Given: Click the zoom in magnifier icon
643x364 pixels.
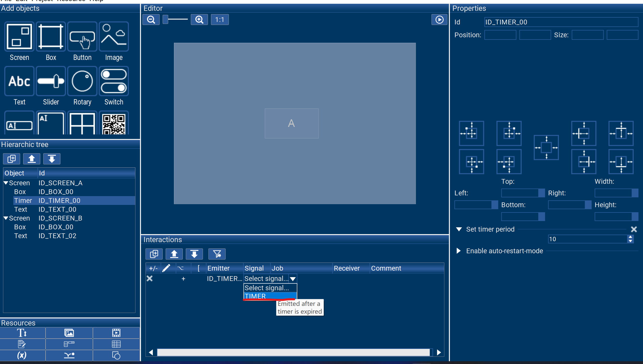Looking at the screenshot, I should tap(199, 20).
